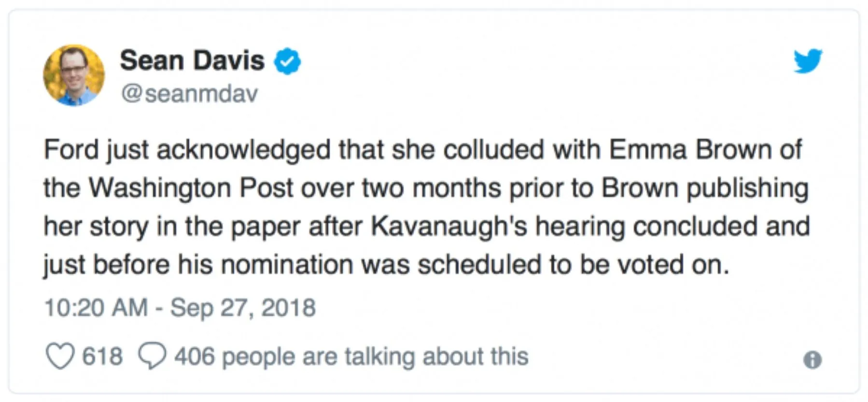Click the 10:20 AM time in the timestamp
Viewport: 868px width, 402px height.
pyautogui.click(x=96, y=307)
